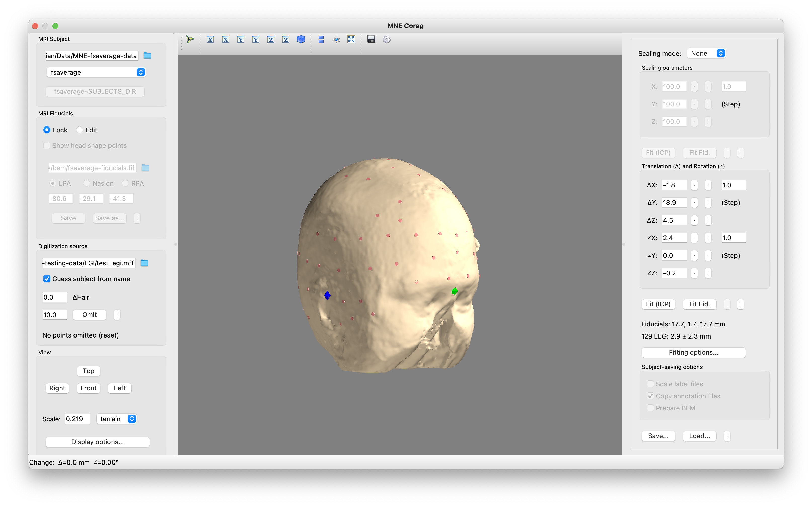
Task: Toggle the axes indicator icon
Action: pos(336,39)
